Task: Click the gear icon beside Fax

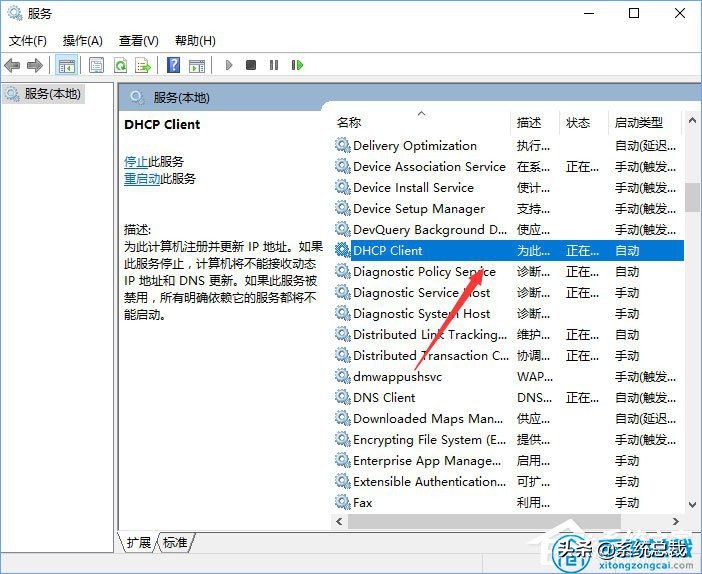Action: [342, 503]
